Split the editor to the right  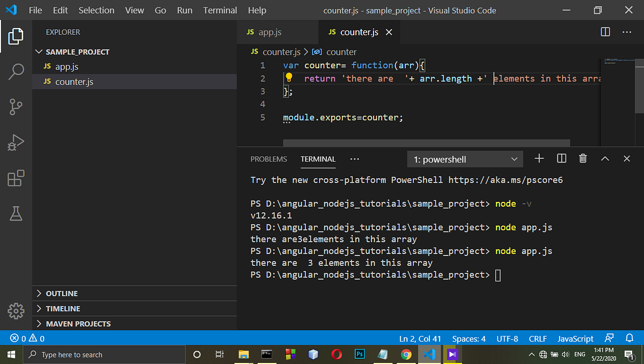(605, 32)
